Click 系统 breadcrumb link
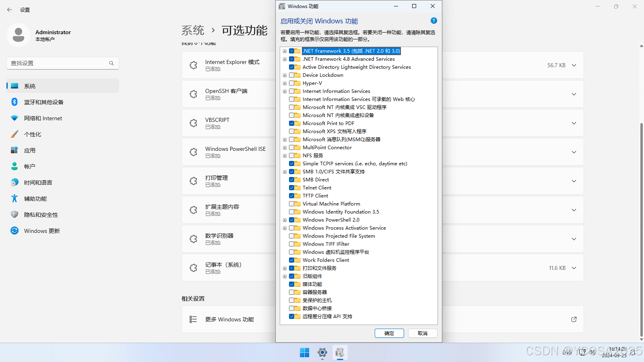644x362 pixels. 193,30
